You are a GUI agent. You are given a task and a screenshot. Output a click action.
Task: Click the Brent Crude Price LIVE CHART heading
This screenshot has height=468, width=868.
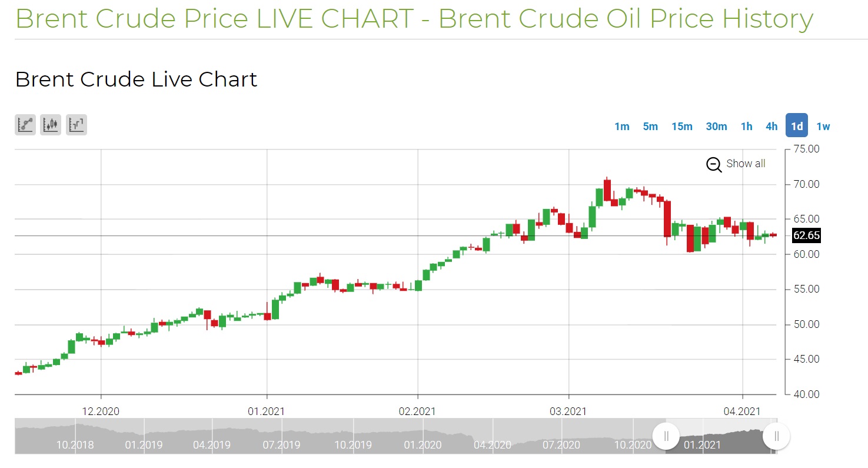[x=414, y=19]
